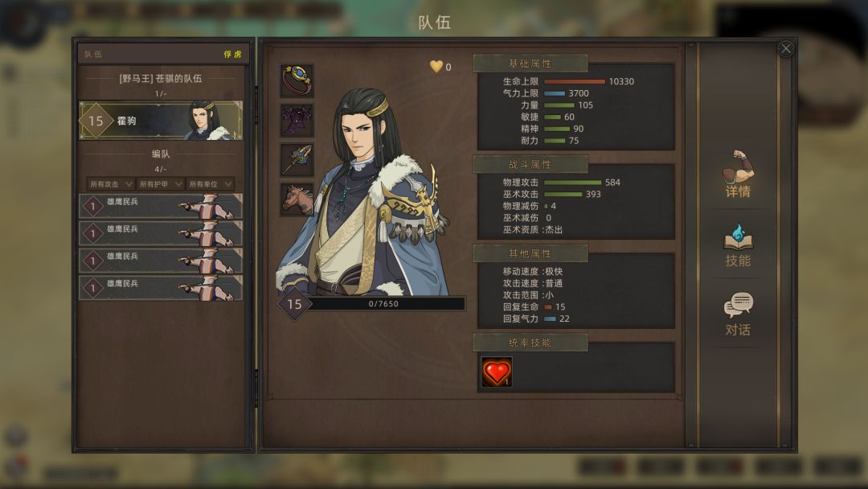Expand the 所有单位 filter dropdown

point(210,184)
